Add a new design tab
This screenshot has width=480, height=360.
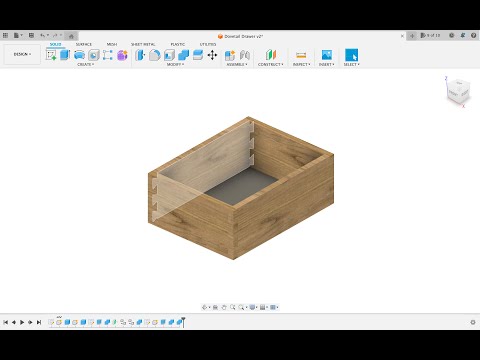tap(412, 36)
